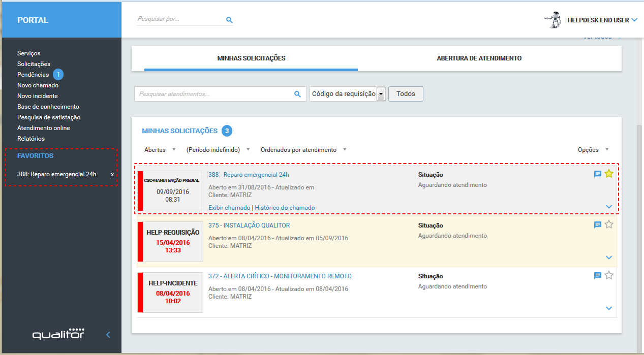Open the chat icon on ticket 375 INSTALAÇÃO QUALITOR

[597, 224]
